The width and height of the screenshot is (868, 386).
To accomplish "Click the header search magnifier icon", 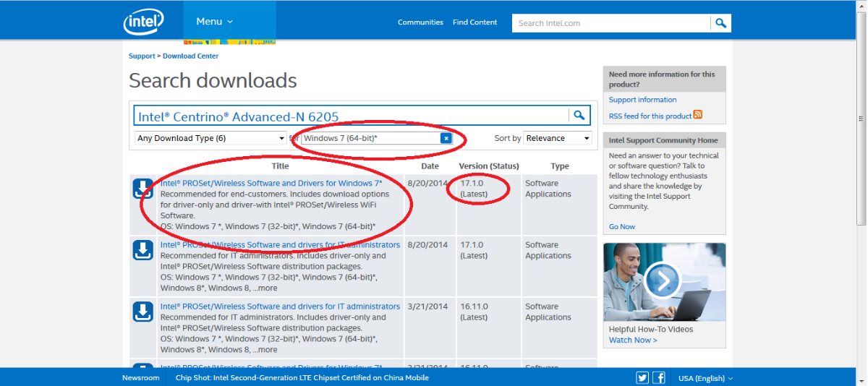I will pyautogui.click(x=720, y=23).
